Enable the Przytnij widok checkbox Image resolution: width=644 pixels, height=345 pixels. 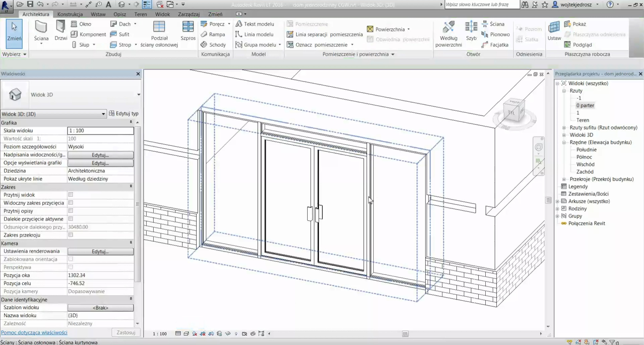[71, 195]
